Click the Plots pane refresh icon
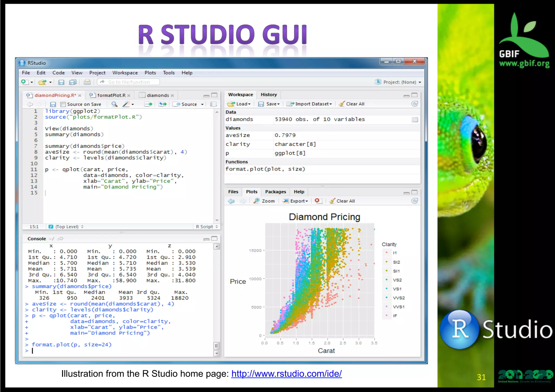Viewport: 555px width, 392px height. click(x=415, y=201)
